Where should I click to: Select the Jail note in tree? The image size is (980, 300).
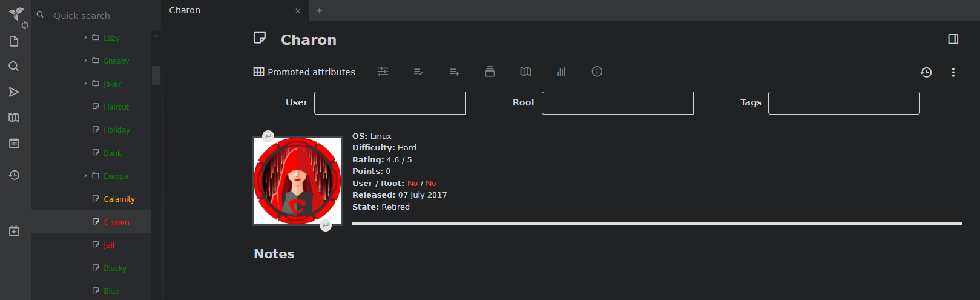(109, 245)
